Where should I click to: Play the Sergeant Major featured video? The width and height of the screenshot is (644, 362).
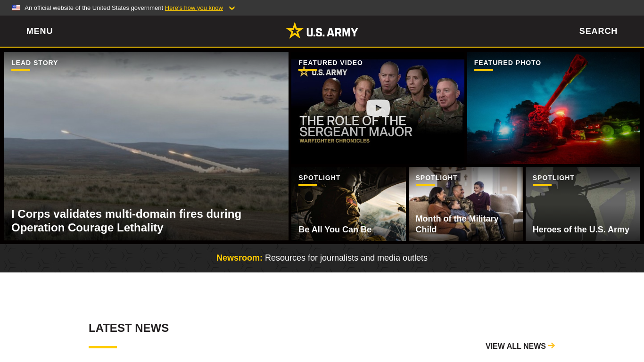(378, 108)
